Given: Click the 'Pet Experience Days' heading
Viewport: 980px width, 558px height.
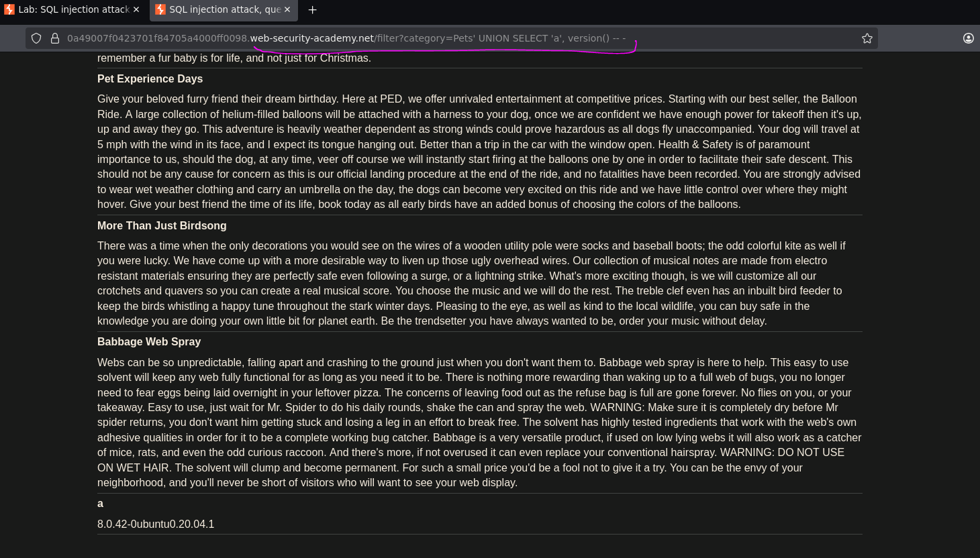Looking at the screenshot, I should pyautogui.click(x=150, y=78).
